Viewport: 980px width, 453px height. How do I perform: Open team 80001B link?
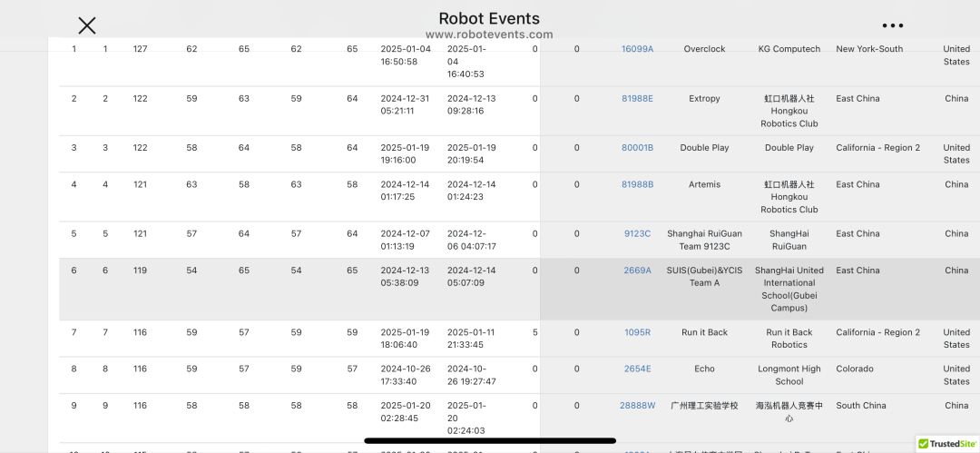637,148
